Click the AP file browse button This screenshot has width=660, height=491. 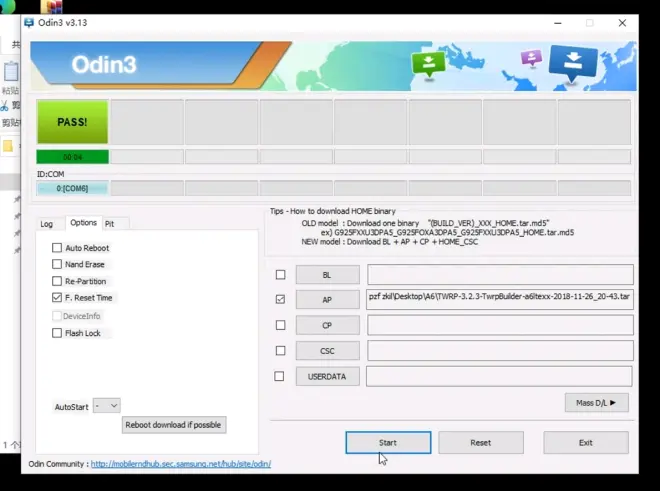click(327, 300)
